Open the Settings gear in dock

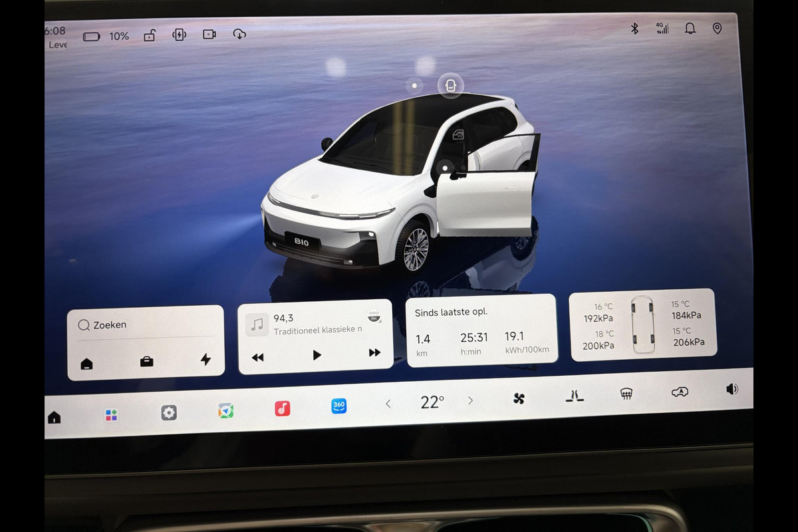coord(169,413)
